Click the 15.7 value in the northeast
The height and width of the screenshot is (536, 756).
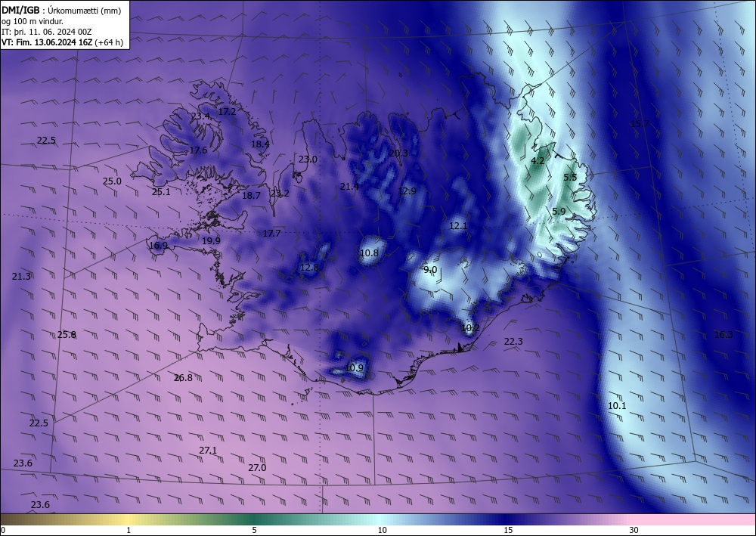pos(640,124)
